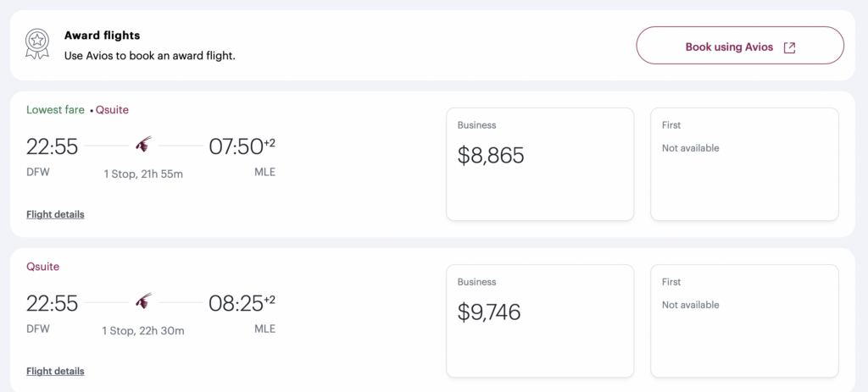Click Qsuite label next to Lowest fare
The image size is (868, 392).
[112, 110]
